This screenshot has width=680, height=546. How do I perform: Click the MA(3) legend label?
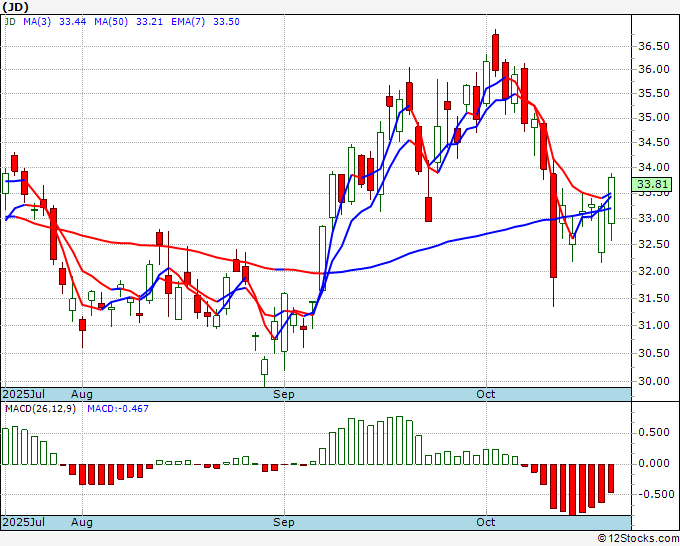(37, 22)
